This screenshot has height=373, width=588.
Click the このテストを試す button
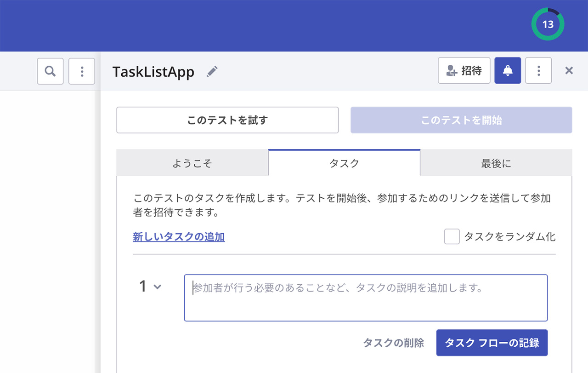coord(227,121)
